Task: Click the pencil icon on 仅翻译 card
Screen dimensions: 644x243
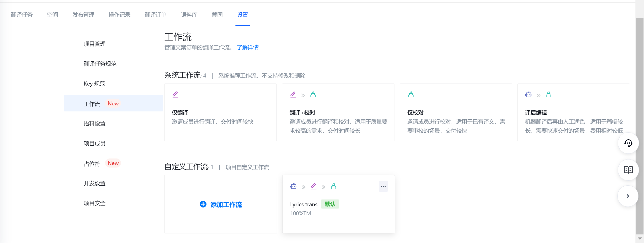Action: [175, 95]
